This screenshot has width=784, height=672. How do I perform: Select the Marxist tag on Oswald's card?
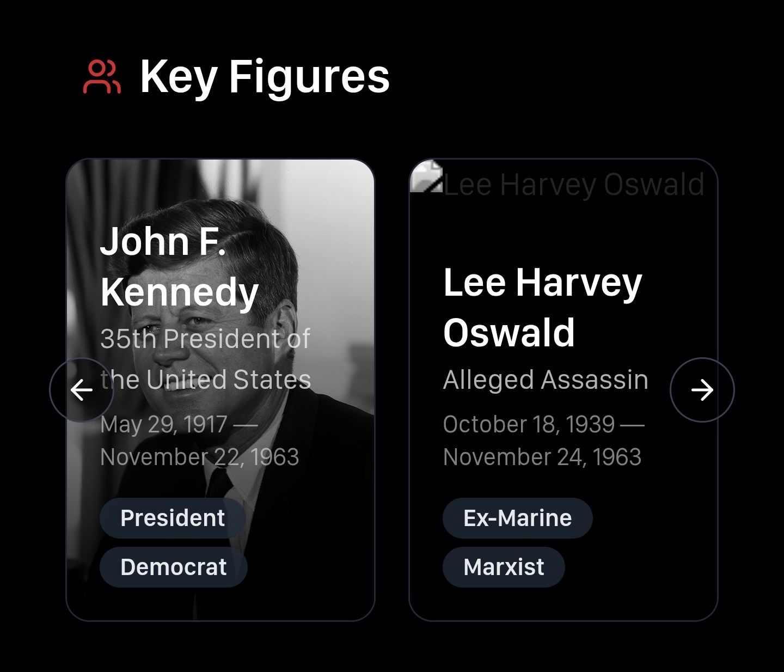pyautogui.click(x=503, y=567)
